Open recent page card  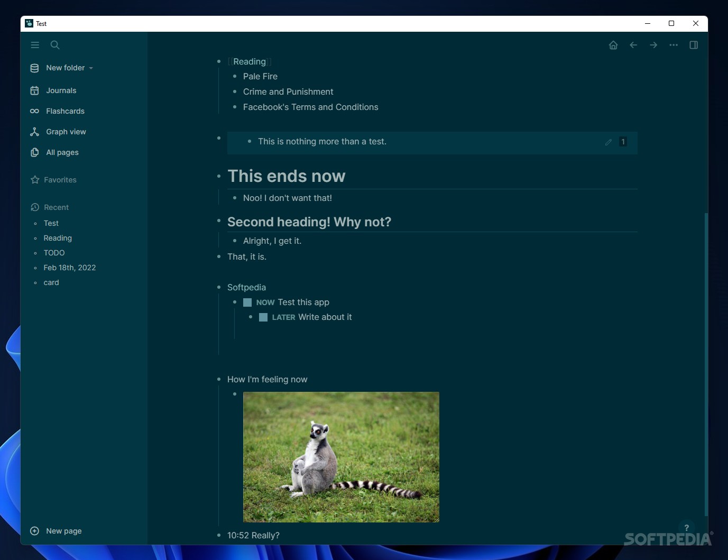pyautogui.click(x=51, y=282)
